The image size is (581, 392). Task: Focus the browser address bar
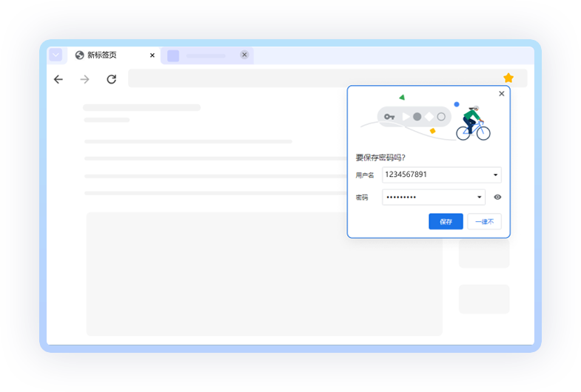click(x=311, y=78)
